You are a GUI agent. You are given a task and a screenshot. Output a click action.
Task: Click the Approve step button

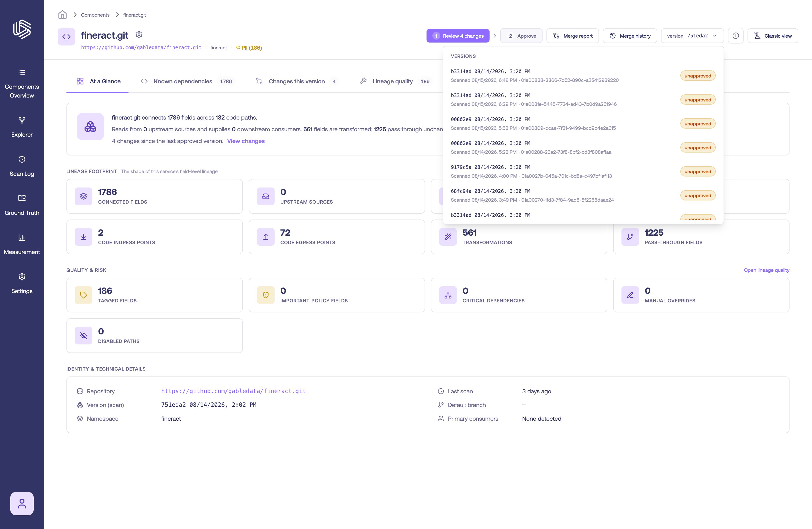pyautogui.click(x=521, y=36)
